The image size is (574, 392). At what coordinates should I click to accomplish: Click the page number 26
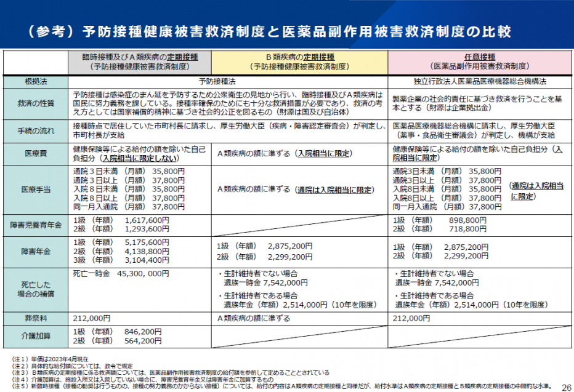coord(567,387)
